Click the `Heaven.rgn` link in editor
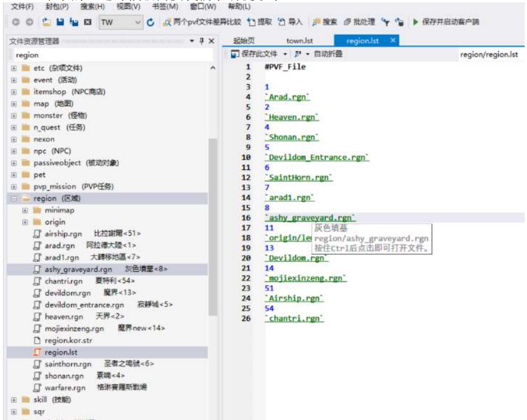The height and width of the screenshot is (420, 527). (292, 117)
